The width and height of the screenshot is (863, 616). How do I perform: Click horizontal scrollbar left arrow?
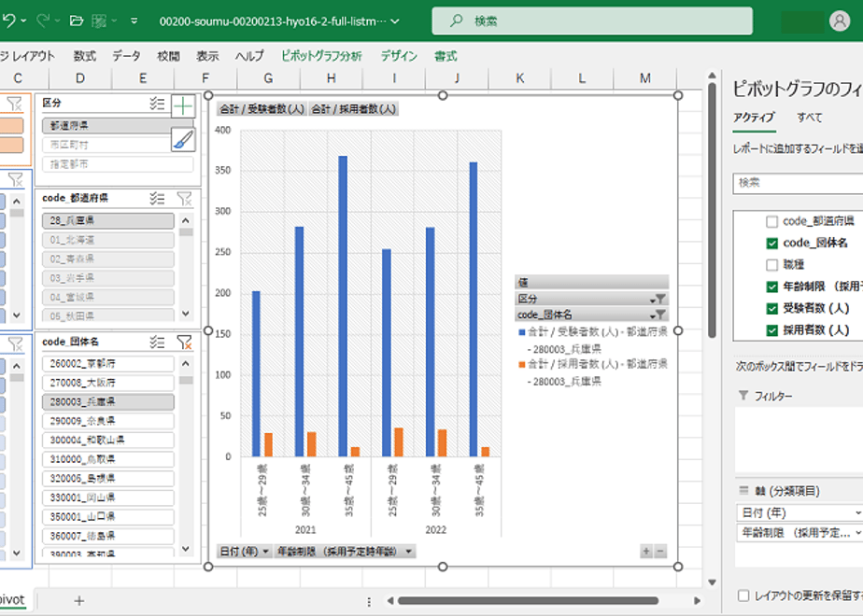(x=389, y=601)
